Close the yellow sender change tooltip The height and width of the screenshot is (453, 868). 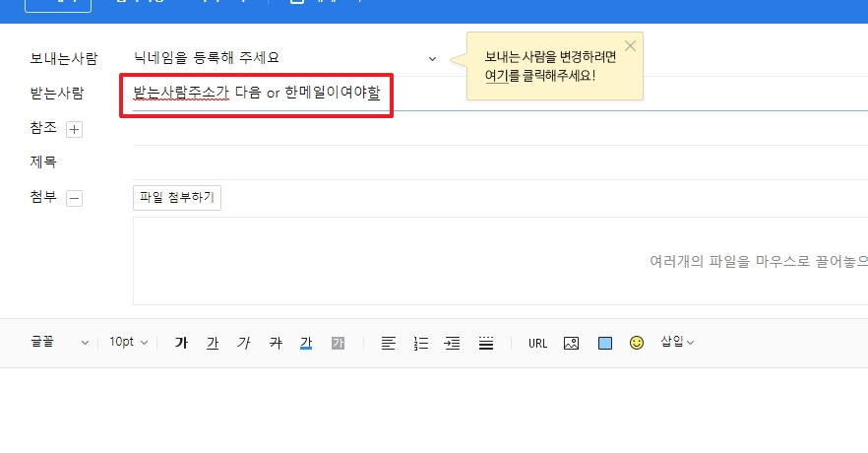pos(630,46)
